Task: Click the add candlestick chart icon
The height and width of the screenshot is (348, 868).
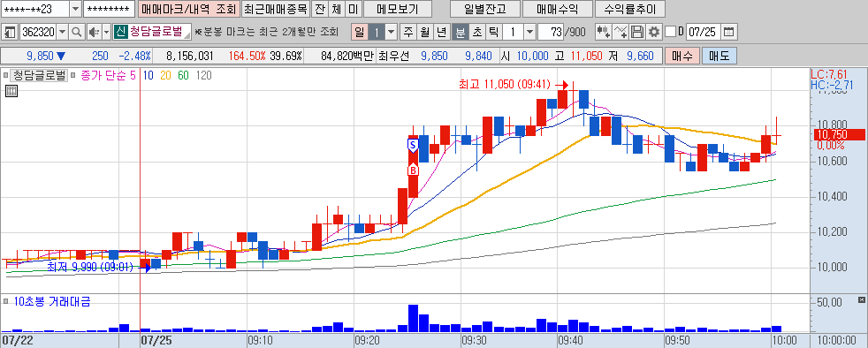Action: (603, 32)
